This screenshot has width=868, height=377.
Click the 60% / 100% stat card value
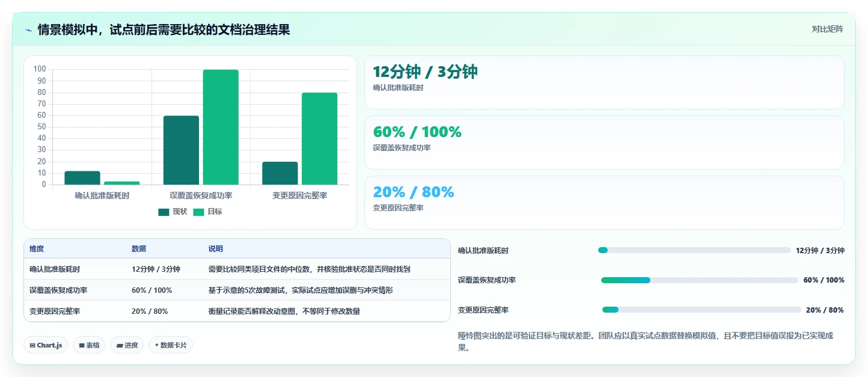pyautogui.click(x=417, y=132)
